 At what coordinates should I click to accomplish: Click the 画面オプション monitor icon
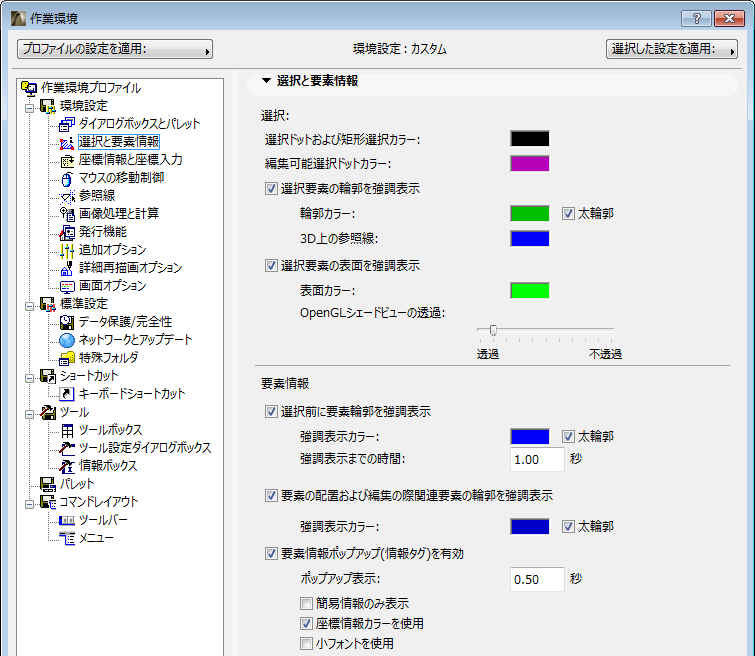(66, 286)
